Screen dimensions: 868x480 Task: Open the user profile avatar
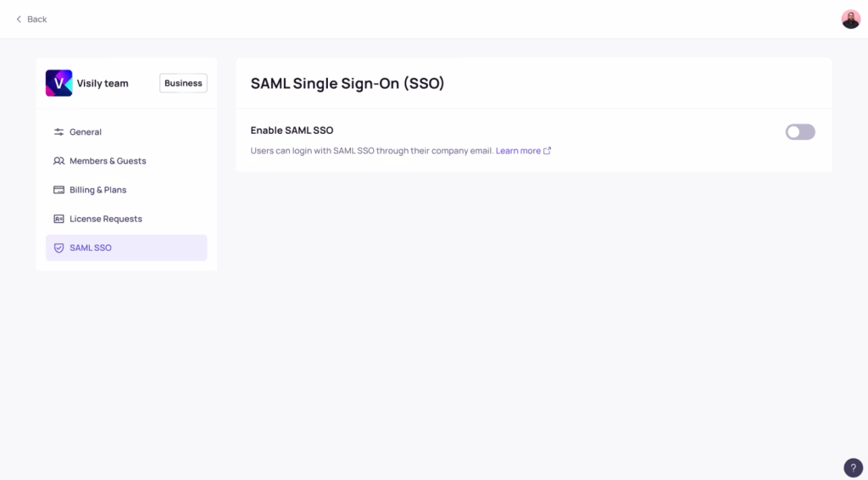click(x=851, y=20)
